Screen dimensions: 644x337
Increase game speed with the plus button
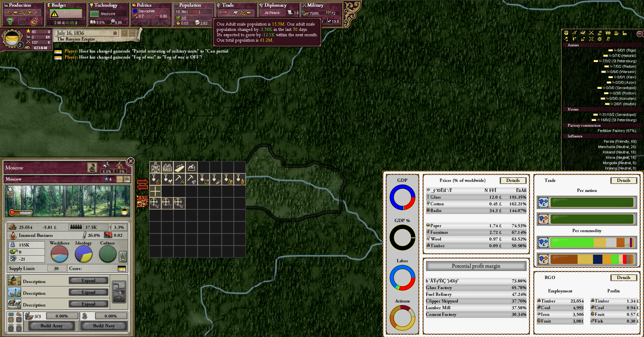(124, 33)
